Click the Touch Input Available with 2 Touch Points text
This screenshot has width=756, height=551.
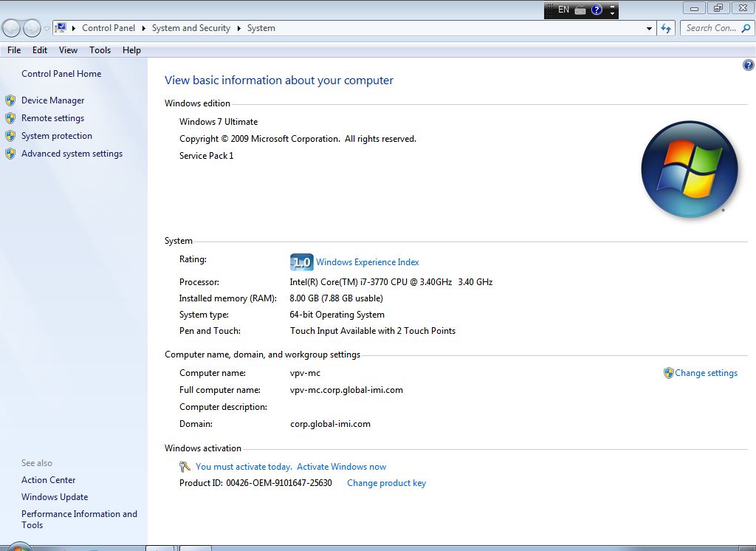(x=373, y=330)
